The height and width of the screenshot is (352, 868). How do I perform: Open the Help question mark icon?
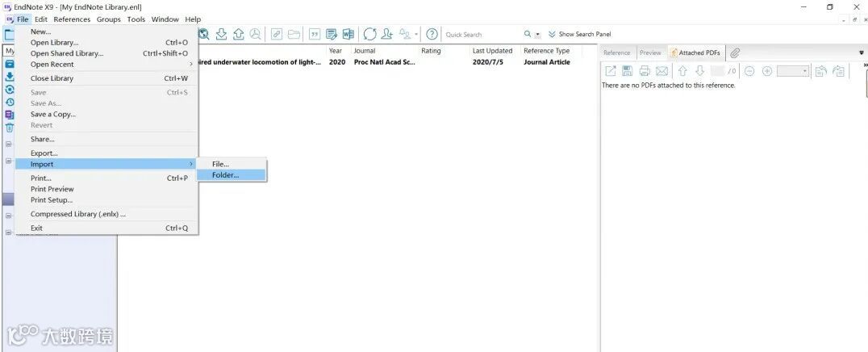click(432, 35)
